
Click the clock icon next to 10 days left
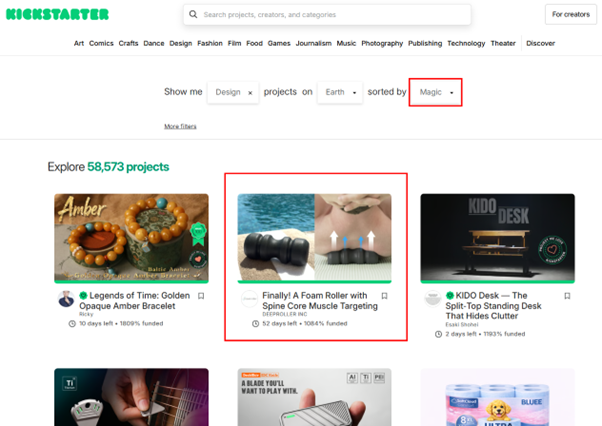pos(72,324)
